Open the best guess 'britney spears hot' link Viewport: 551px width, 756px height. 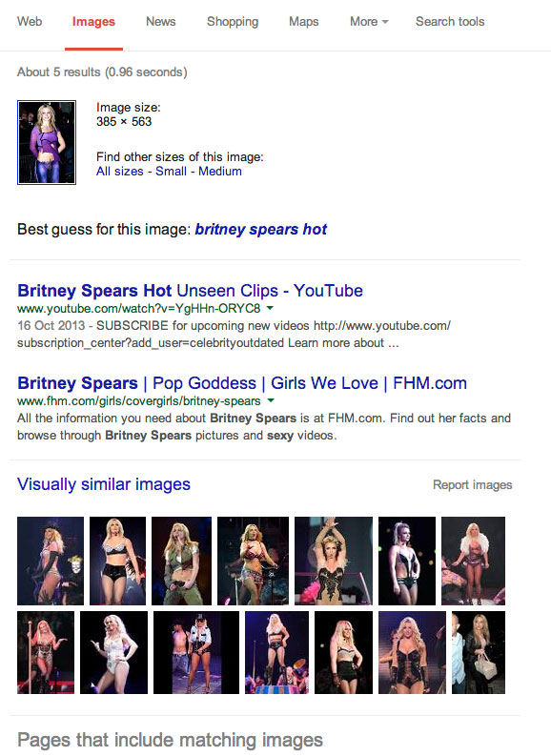click(x=261, y=230)
